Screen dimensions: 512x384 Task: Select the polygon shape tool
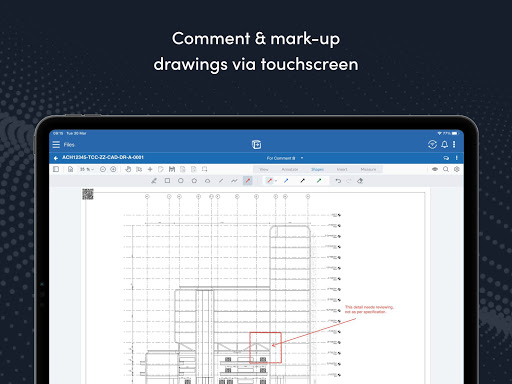[x=194, y=181]
